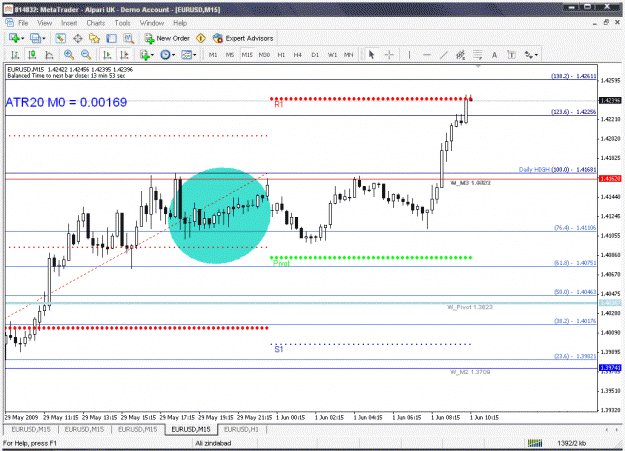
Task: Toggle Chart Shift
Action: click(x=124, y=55)
